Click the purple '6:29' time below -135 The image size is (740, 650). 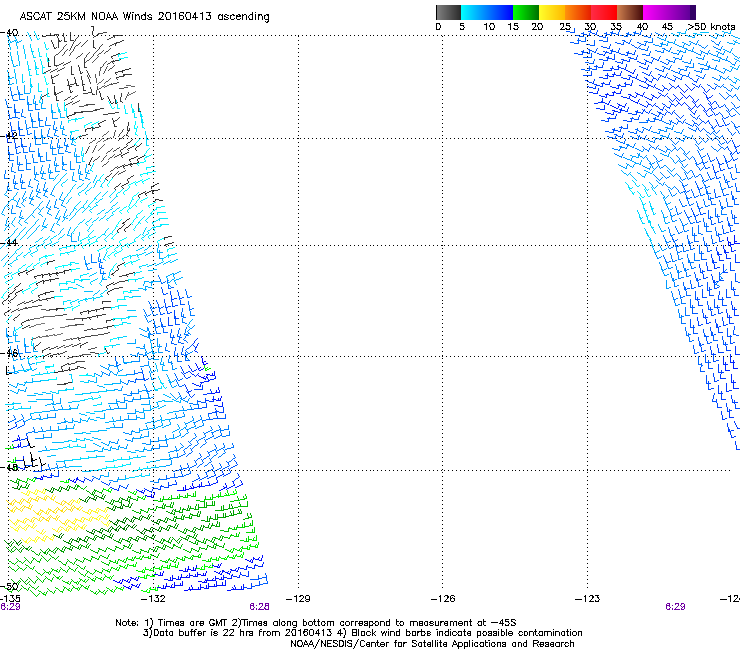10,607
